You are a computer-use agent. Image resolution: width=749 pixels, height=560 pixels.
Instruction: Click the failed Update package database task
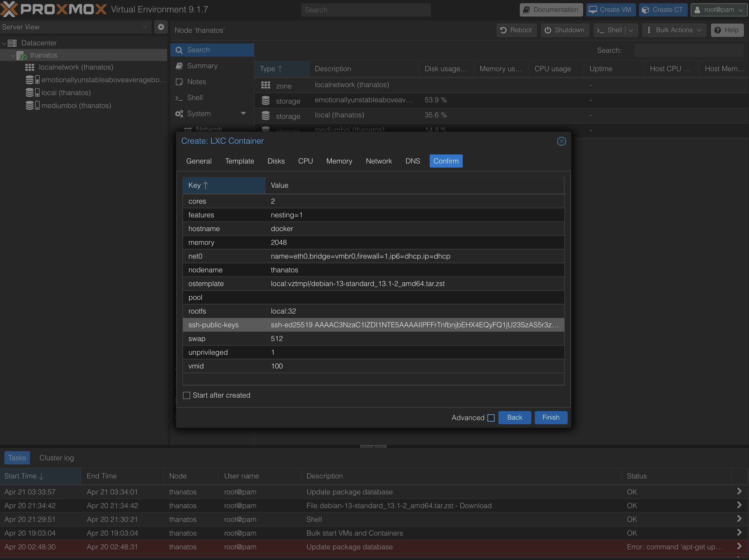click(374, 547)
